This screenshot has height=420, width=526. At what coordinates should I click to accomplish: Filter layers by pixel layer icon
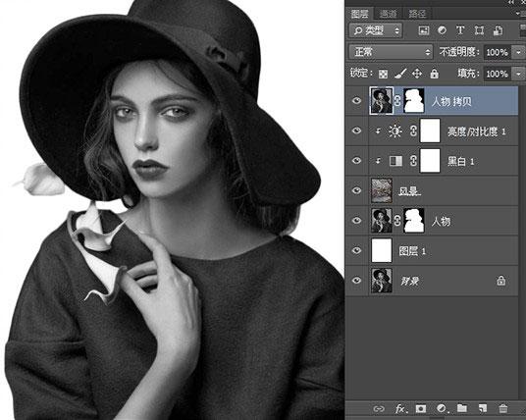pyautogui.click(x=424, y=30)
